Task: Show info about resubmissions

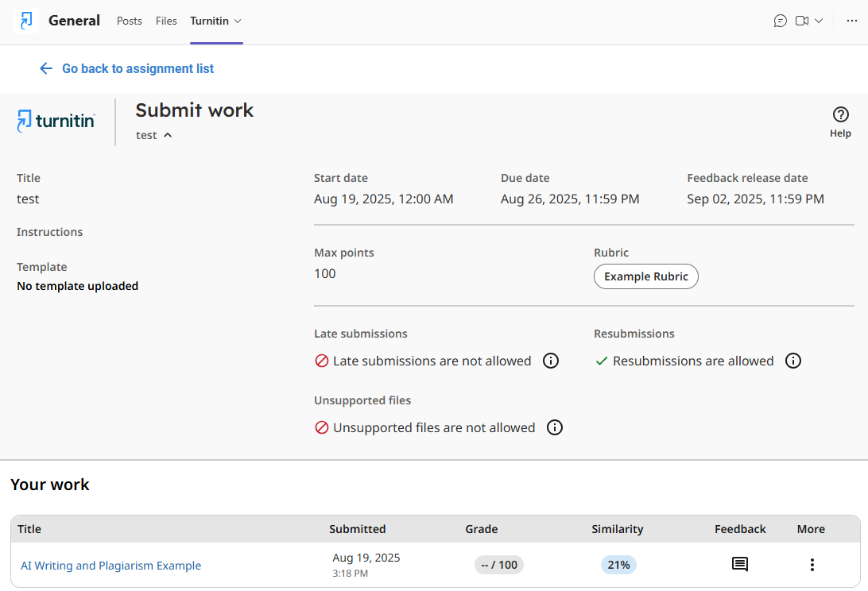Action: pos(792,361)
